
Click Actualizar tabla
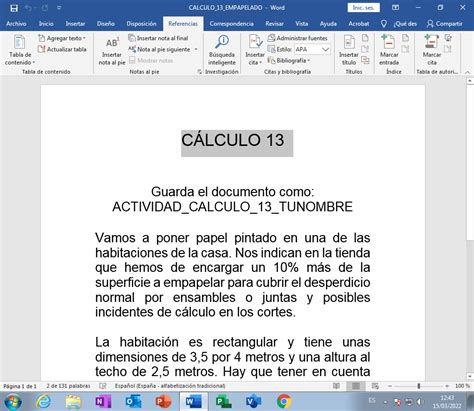coord(62,49)
